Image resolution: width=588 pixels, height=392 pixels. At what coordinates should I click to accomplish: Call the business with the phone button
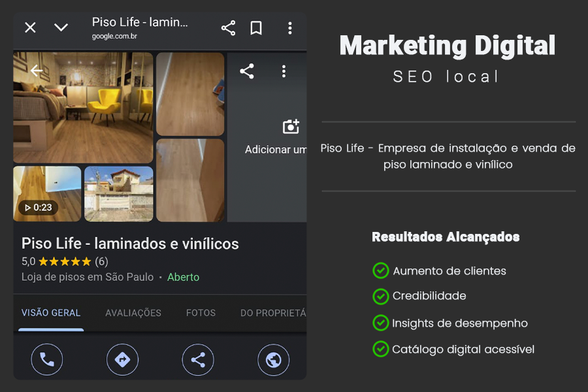tap(47, 360)
